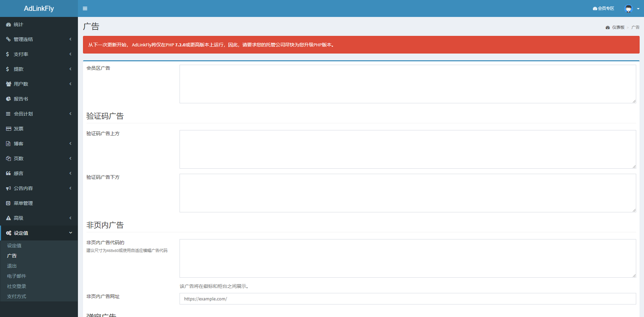Click the 退出 logout link
The height and width of the screenshot is (317, 644).
click(12, 266)
